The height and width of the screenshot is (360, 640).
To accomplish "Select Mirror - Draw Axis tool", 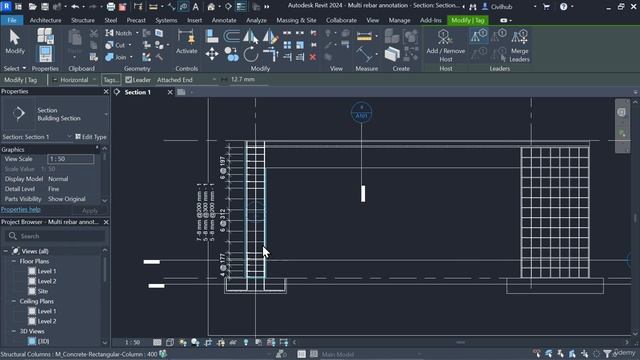I will [x=270, y=36].
